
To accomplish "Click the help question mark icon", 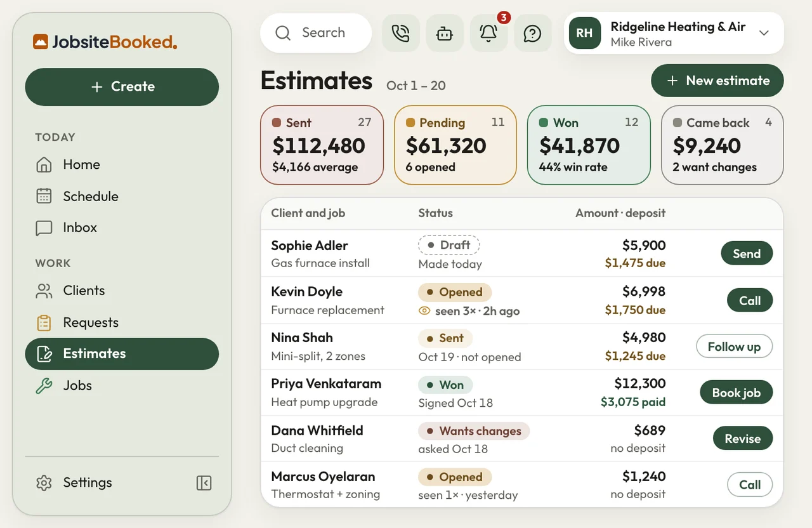I will coord(532,33).
